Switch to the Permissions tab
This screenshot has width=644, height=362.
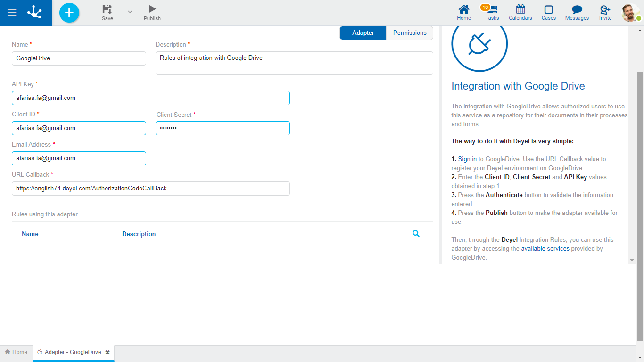click(x=410, y=33)
